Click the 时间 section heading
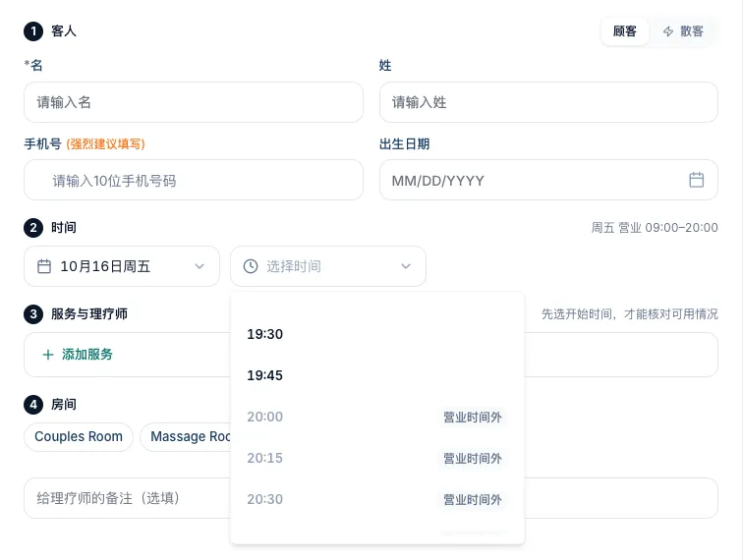 pyautogui.click(x=64, y=227)
